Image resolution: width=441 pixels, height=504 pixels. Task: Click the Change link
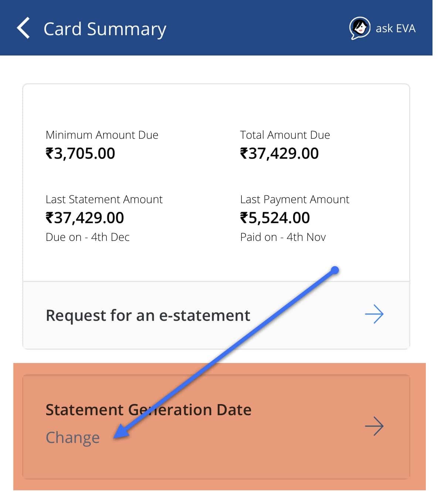pos(72,437)
